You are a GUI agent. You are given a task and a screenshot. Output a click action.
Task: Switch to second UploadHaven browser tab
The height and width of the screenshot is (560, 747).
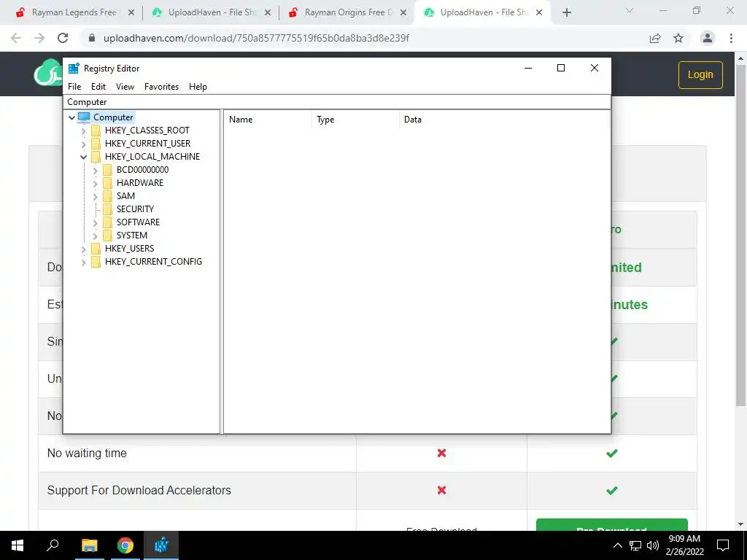coord(484,12)
